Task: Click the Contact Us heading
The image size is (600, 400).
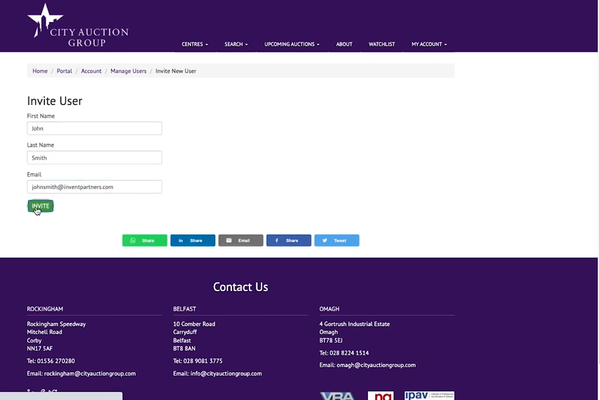Action: point(240,287)
